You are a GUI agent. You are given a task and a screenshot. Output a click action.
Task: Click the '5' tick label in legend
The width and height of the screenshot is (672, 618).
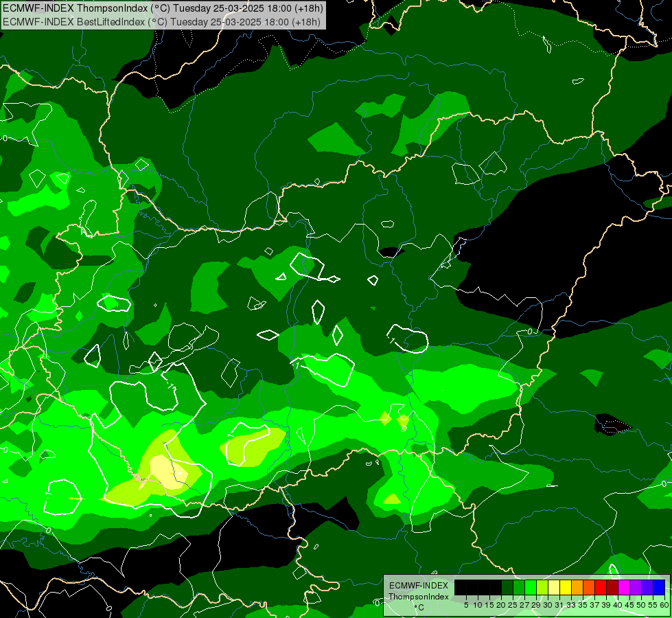click(x=466, y=605)
